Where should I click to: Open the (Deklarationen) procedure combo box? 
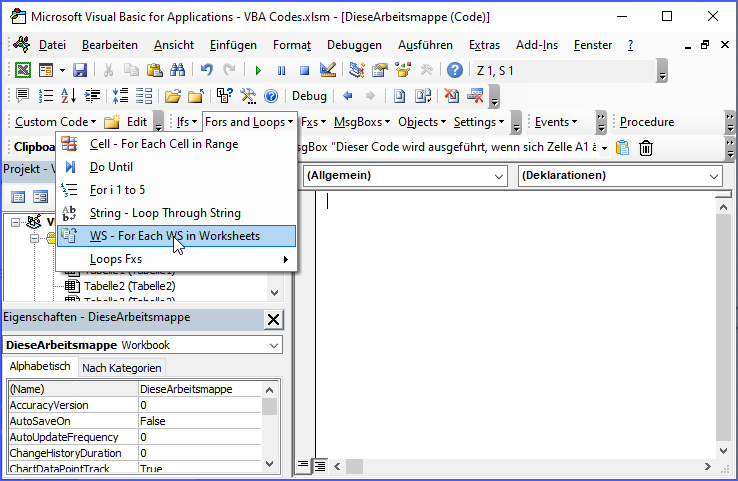coord(620,176)
